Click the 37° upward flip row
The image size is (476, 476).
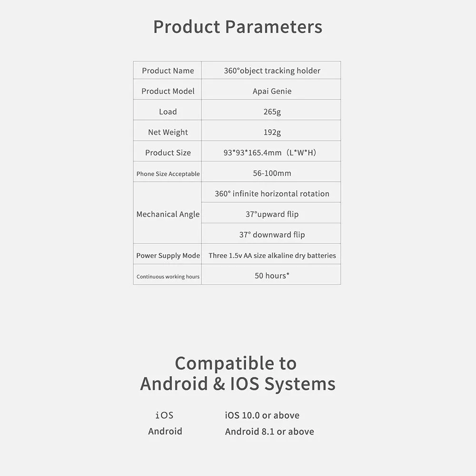(272, 214)
